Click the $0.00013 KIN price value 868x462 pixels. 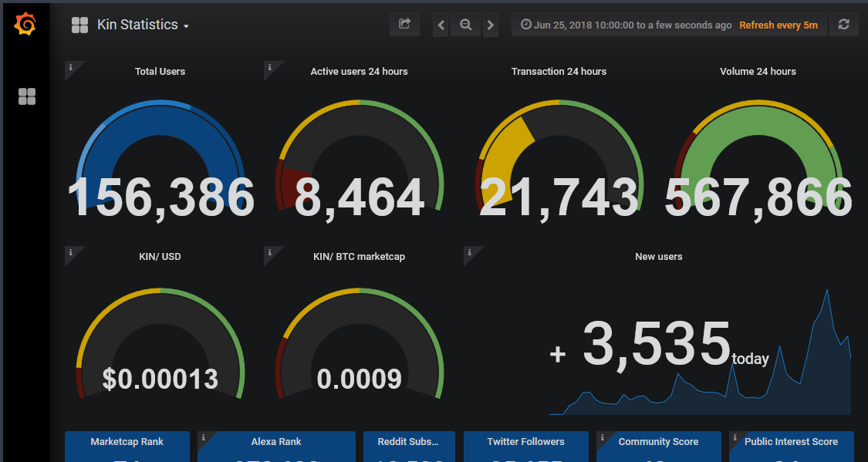click(x=160, y=379)
